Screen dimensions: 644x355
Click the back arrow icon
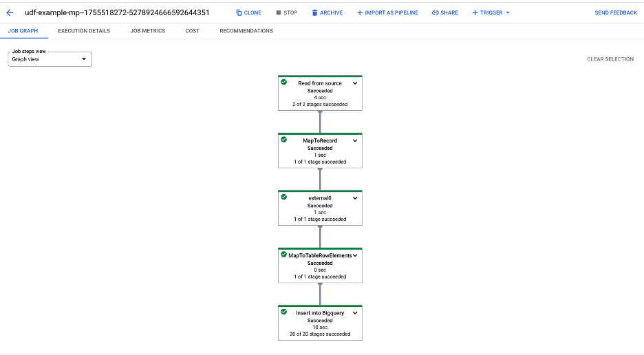pyautogui.click(x=10, y=12)
